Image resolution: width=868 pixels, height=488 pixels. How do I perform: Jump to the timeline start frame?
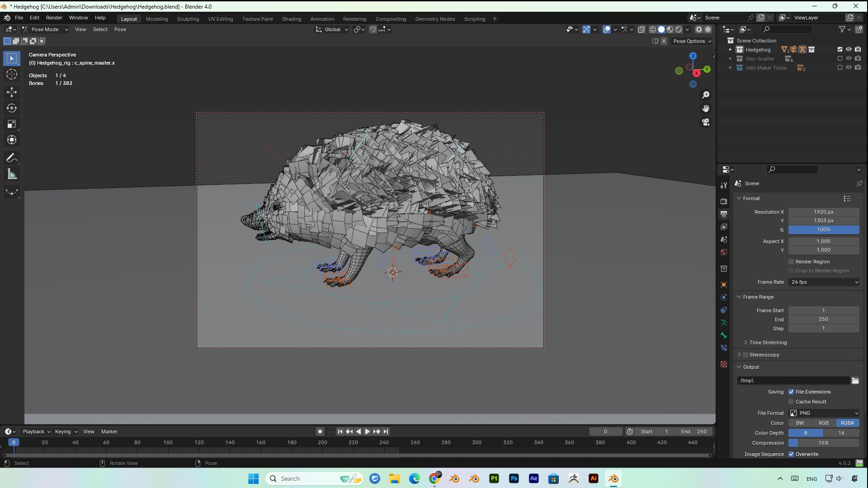(x=340, y=432)
